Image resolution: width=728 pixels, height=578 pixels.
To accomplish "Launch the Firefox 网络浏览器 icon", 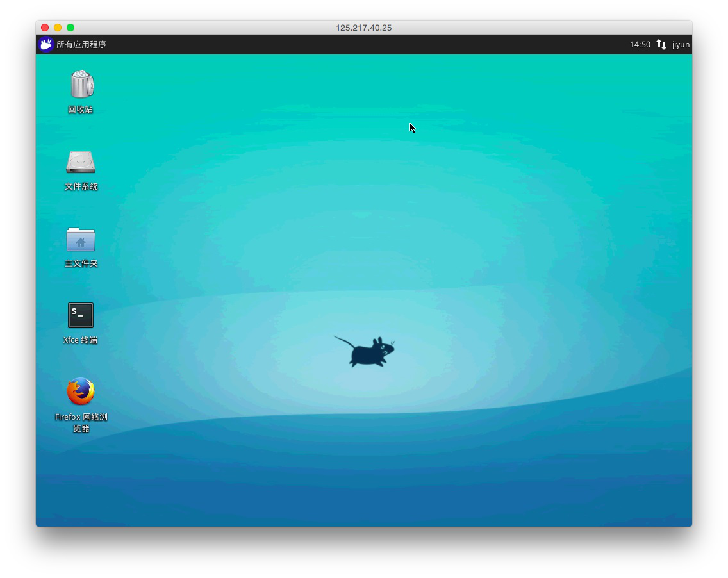I will click(x=81, y=392).
